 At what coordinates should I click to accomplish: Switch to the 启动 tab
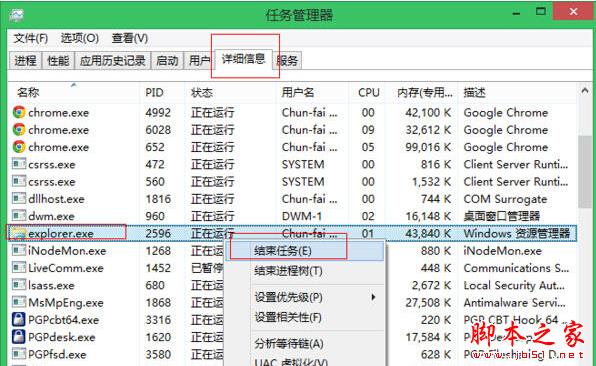point(167,60)
